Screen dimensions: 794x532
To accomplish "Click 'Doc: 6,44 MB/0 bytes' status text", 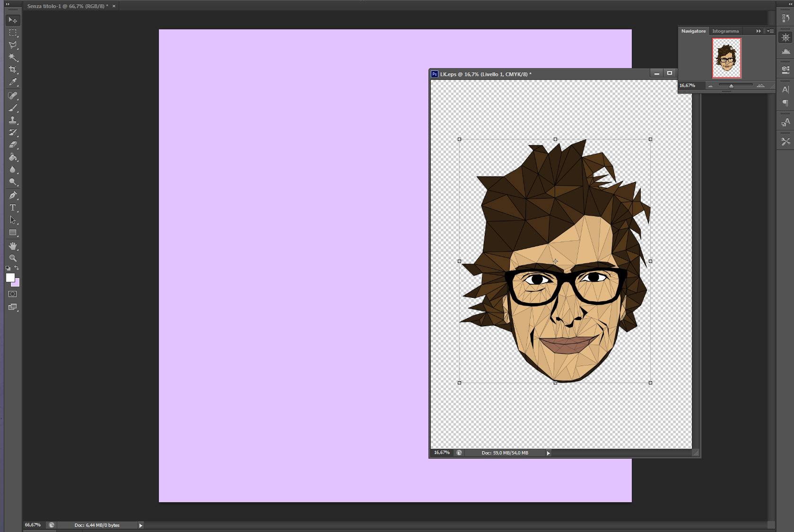I will coord(97,525).
